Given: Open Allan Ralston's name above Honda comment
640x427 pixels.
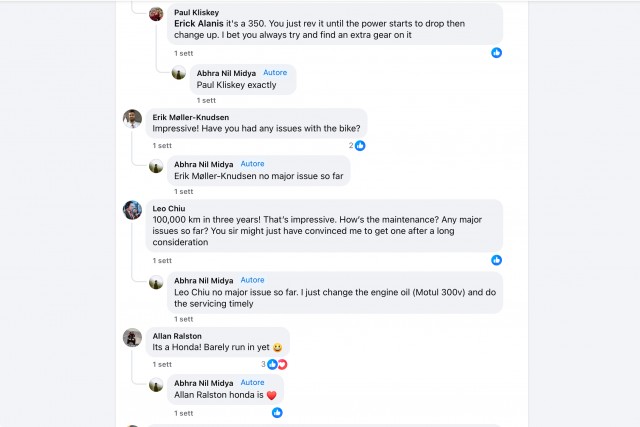Looking at the screenshot, I should [x=176, y=336].
